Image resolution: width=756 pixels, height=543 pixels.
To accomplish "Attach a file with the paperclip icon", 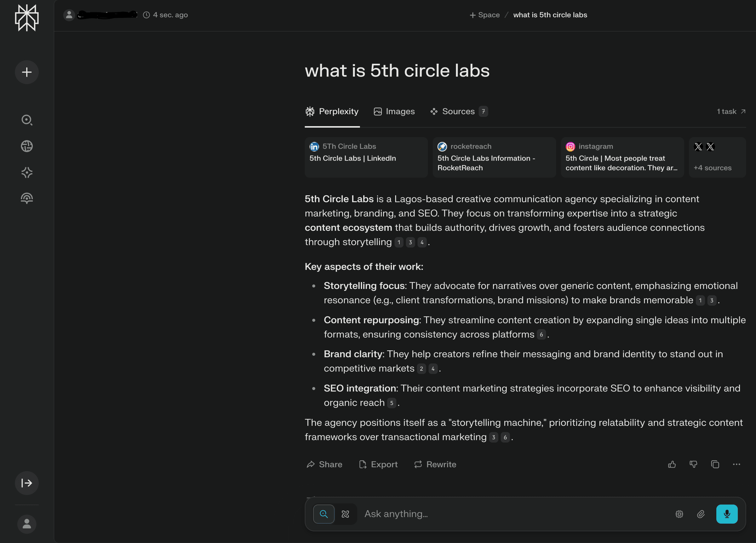I will pyautogui.click(x=701, y=514).
